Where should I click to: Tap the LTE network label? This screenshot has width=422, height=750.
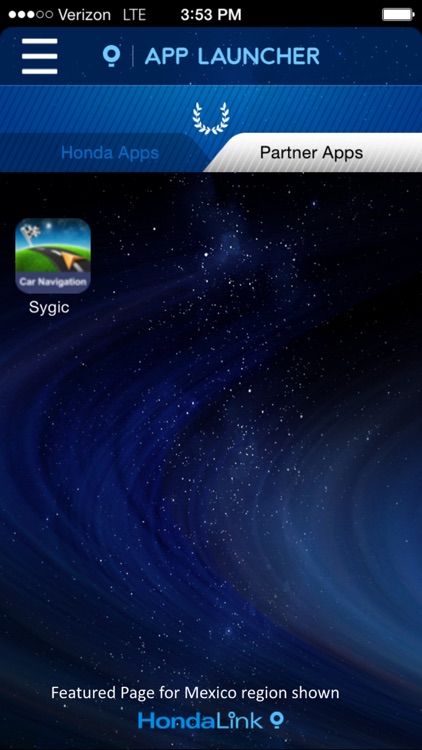pyautogui.click(x=134, y=15)
